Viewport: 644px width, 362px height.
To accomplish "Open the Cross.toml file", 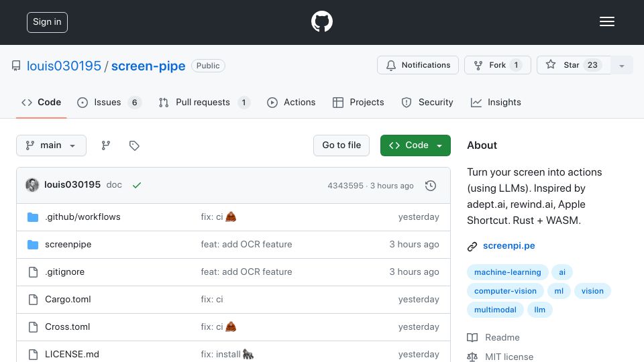I will [67, 326].
